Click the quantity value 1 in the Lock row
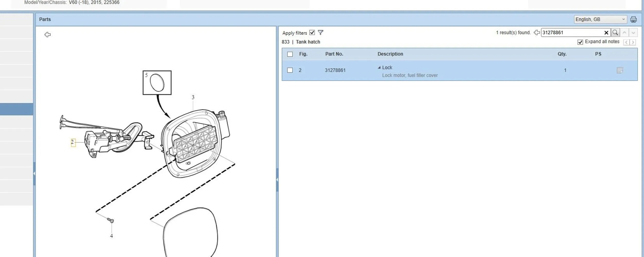644x257 pixels. pyautogui.click(x=565, y=70)
